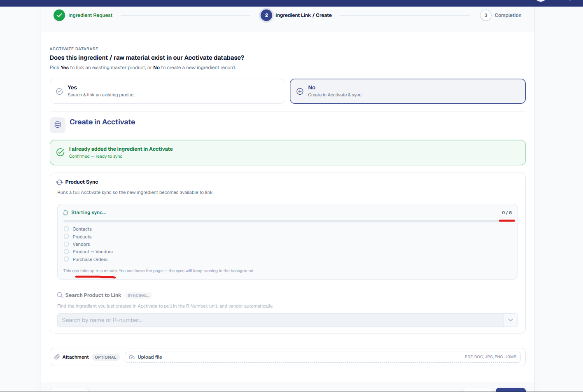This screenshot has height=392, width=583.
Task: Click the spinner icon beside Starting sync
Action: coord(65,213)
